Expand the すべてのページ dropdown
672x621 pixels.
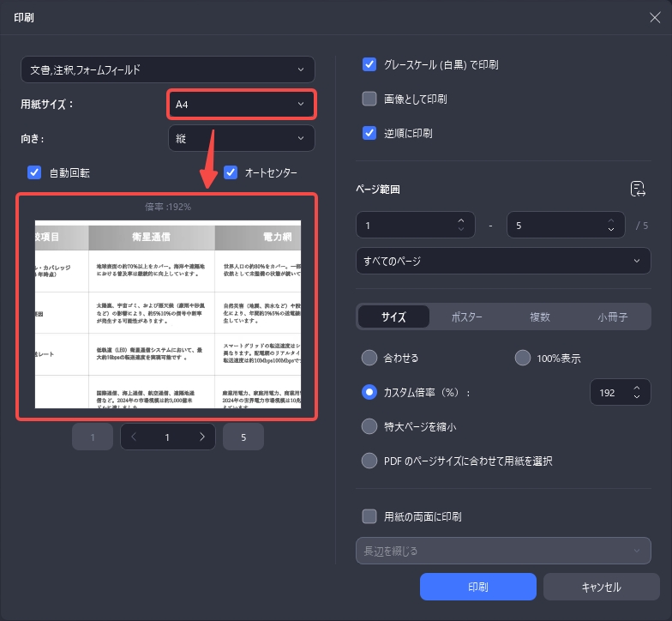tap(503, 261)
